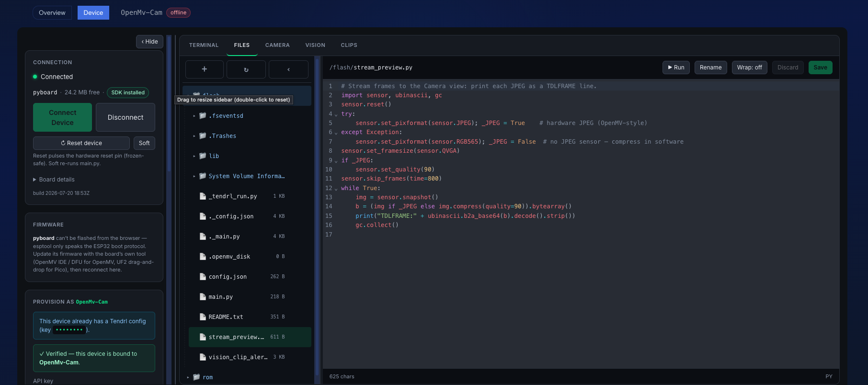Viewport: 868px width, 385px height.
Task: Click file icon of ._config.json
Action: 203,216
